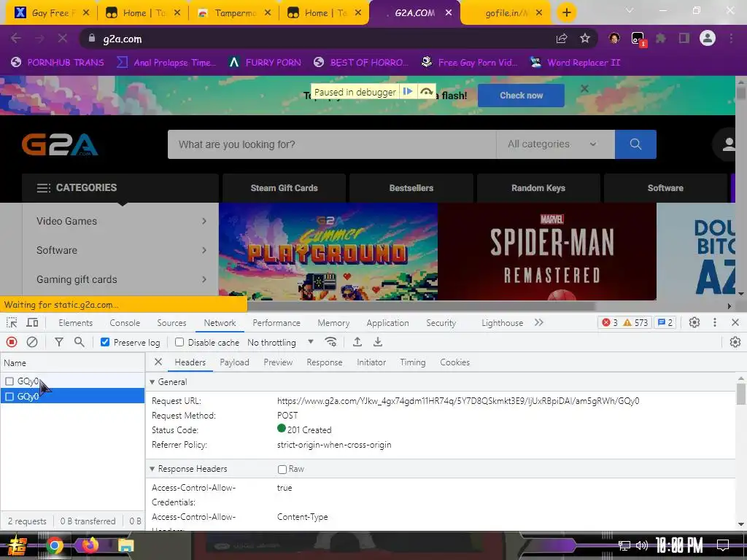Toggle device toolbar icon
This screenshot has width=747, height=560.
(32, 322)
